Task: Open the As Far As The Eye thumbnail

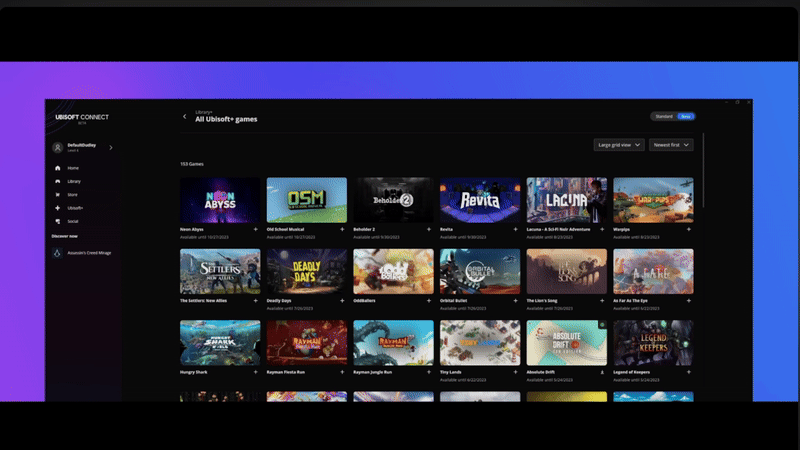Action: (654, 271)
